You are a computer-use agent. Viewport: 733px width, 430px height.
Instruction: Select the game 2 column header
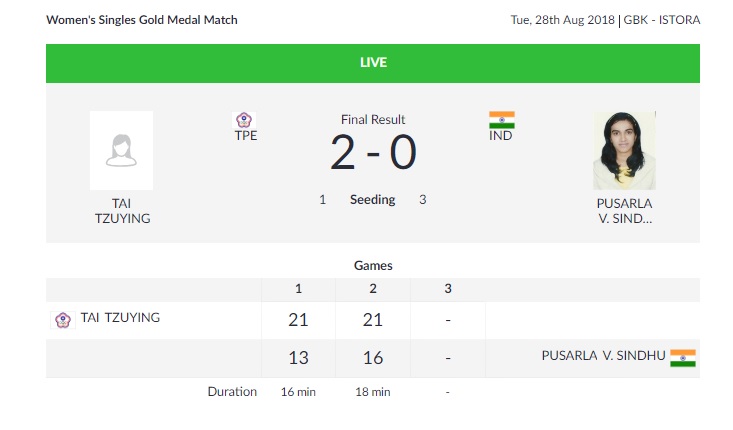point(373,289)
